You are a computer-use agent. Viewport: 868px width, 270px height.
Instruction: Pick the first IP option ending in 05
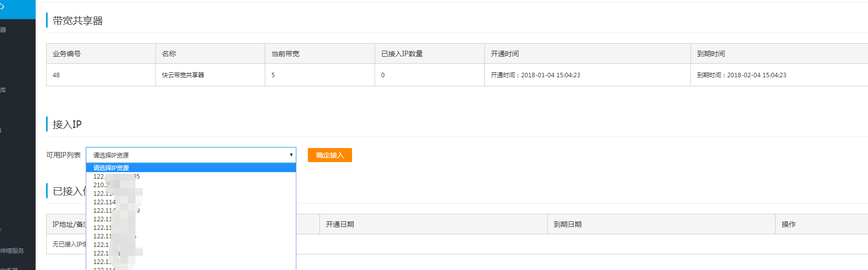116,177
